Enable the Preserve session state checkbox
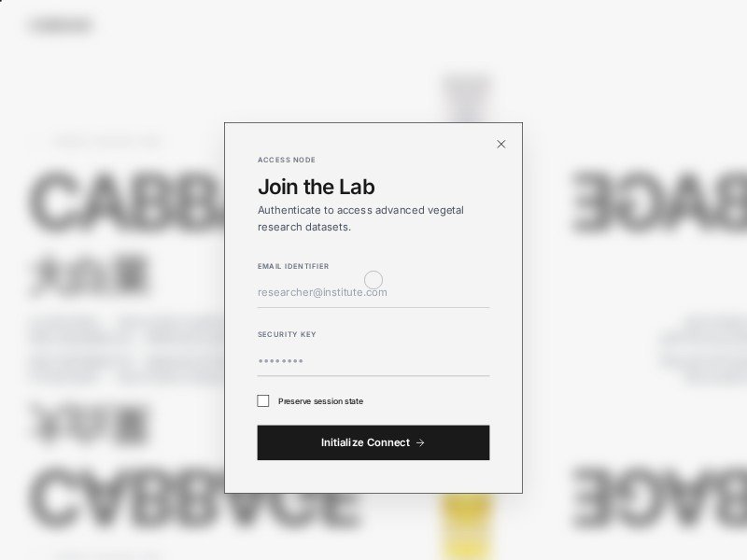The height and width of the screenshot is (560, 747). 263,401
